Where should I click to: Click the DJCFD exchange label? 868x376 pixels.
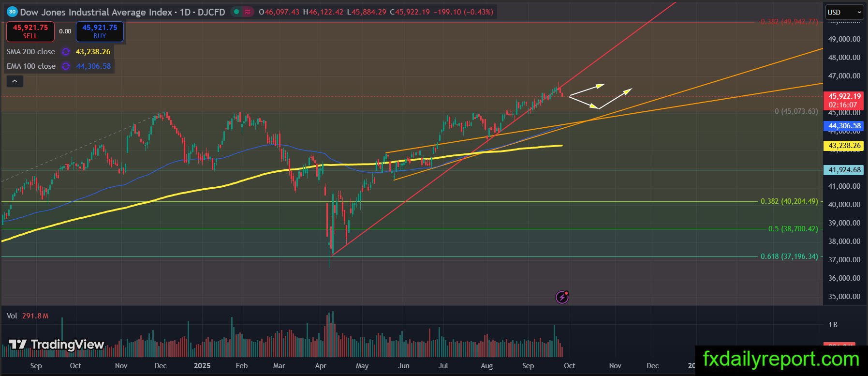[211, 12]
